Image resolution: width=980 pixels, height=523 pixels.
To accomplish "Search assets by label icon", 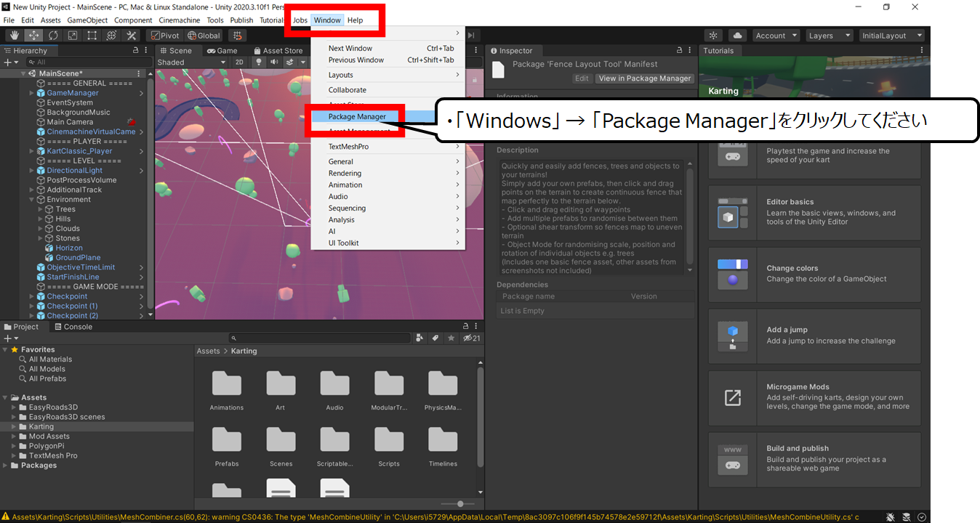I will tap(435, 338).
